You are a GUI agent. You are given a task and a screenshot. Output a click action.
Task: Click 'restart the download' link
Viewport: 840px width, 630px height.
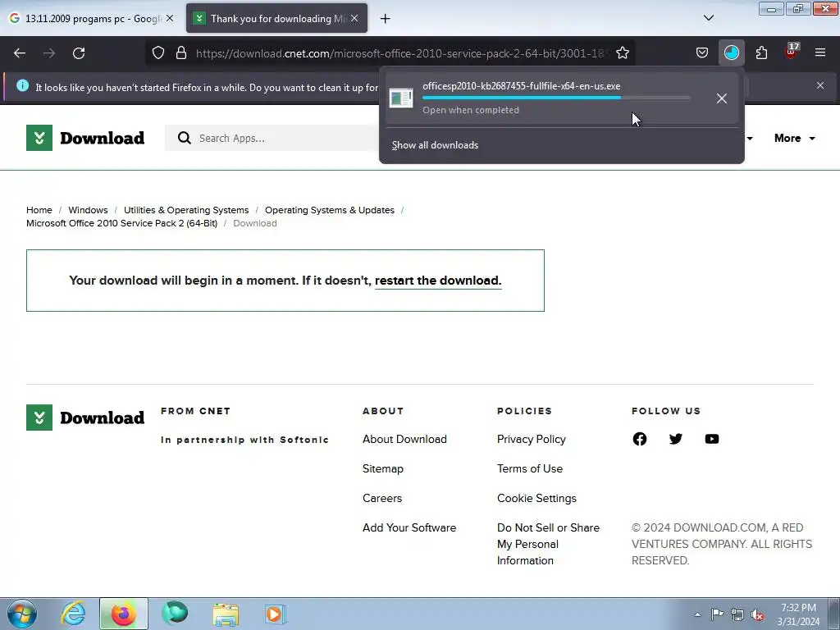tap(438, 281)
